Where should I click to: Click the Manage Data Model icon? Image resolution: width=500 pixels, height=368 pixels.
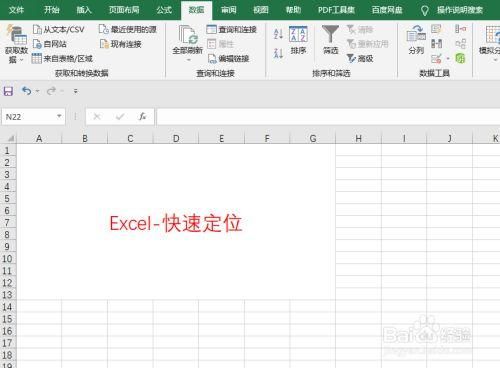pos(460,59)
